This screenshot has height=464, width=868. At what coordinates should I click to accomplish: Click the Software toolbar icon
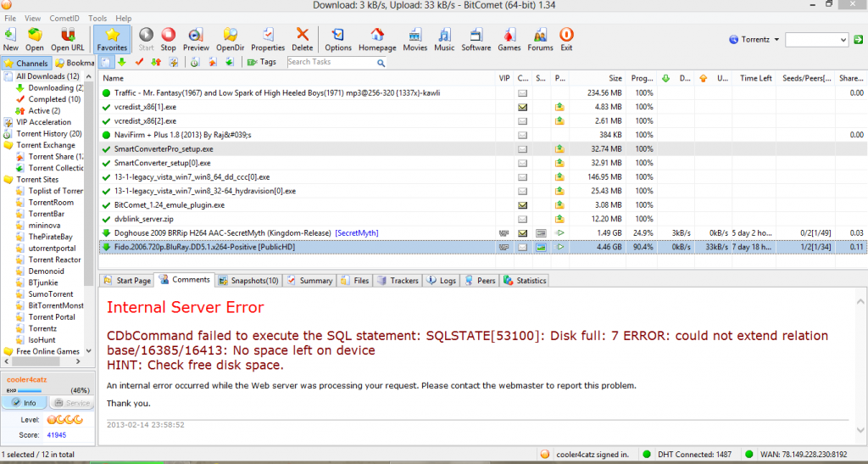tap(476, 39)
